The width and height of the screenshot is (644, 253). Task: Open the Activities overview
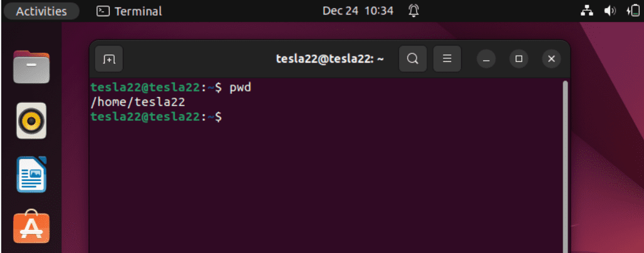(x=41, y=11)
